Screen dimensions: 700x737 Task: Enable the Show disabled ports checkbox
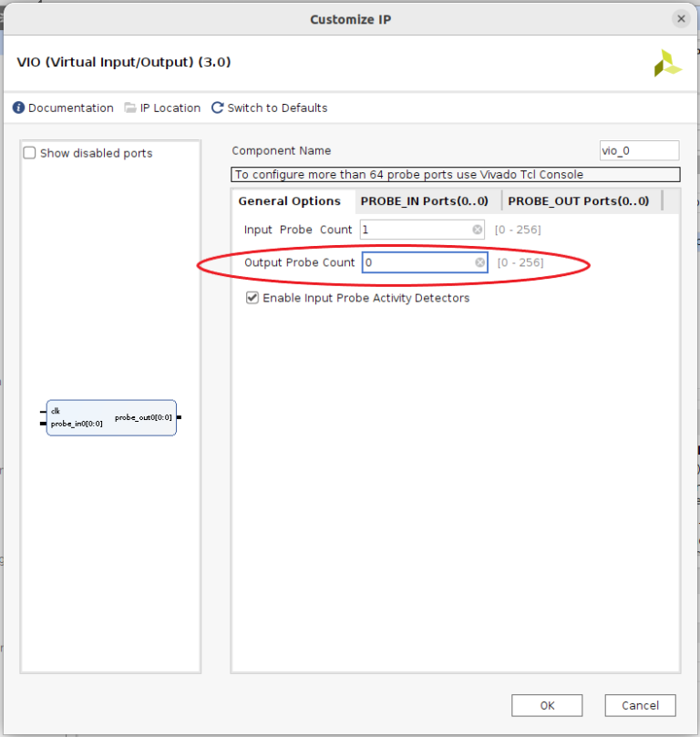click(30, 153)
